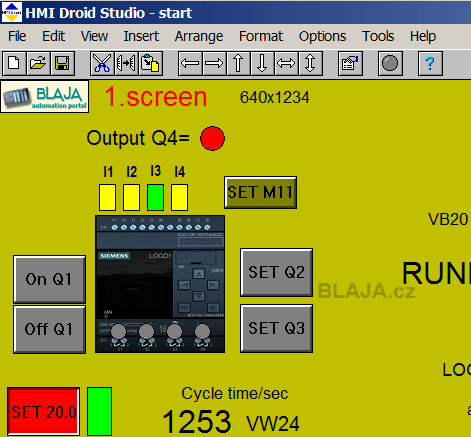The width and height of the screenshot is (471, 437).
Task: Open the properties toolbar icon
Action: pyautogui.click(x=350, y=63)
